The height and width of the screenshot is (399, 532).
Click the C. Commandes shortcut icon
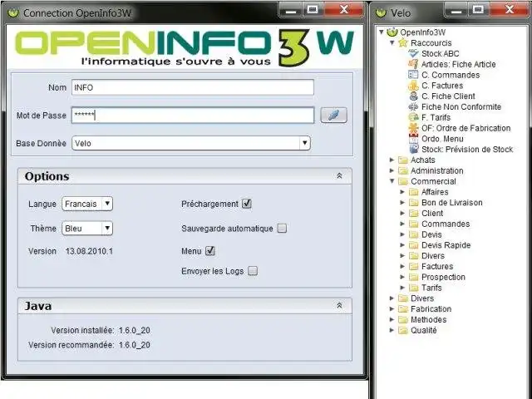(413, 75)
